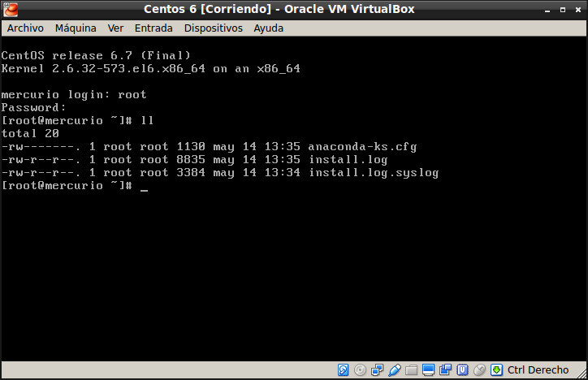Click the green arrow keyboard capture icon
The image size is (588, 380).
(x=497, y=370)
